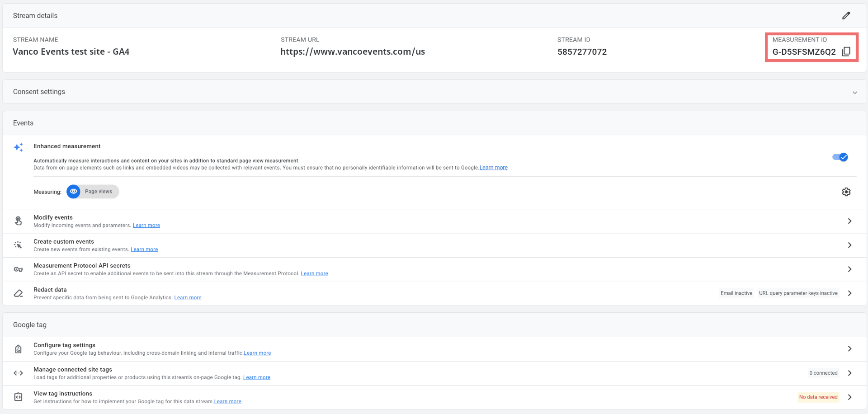
Task: Click the 0 connected status badge
Action: coord(823,373)
